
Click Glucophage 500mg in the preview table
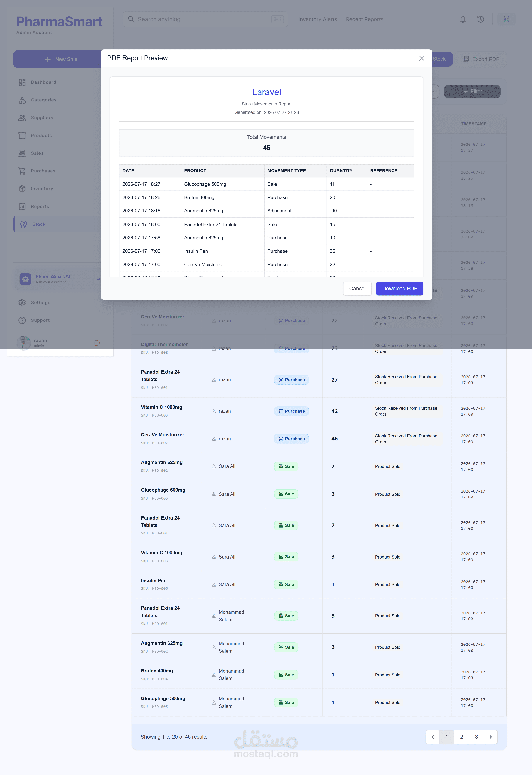(x=205, y=184)
